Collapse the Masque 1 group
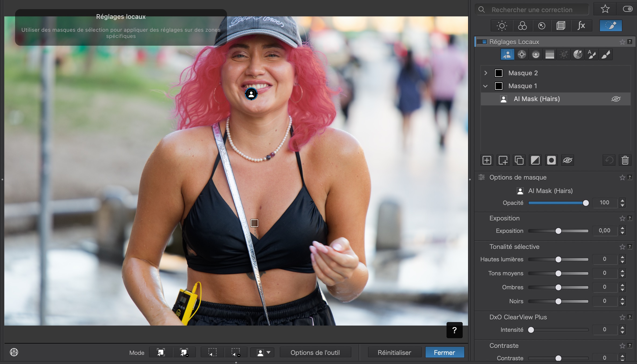637x364 pixels. [486, 86]
